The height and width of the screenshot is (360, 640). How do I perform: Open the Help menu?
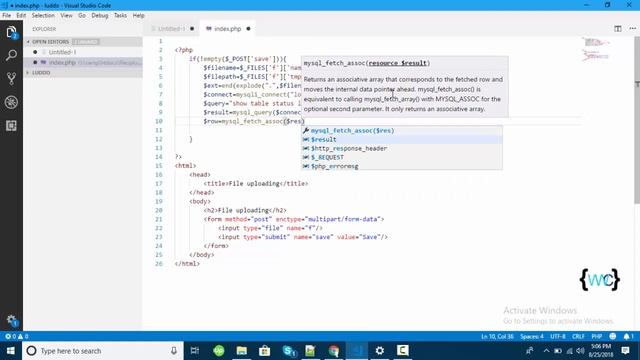click(x=138, y=16)
